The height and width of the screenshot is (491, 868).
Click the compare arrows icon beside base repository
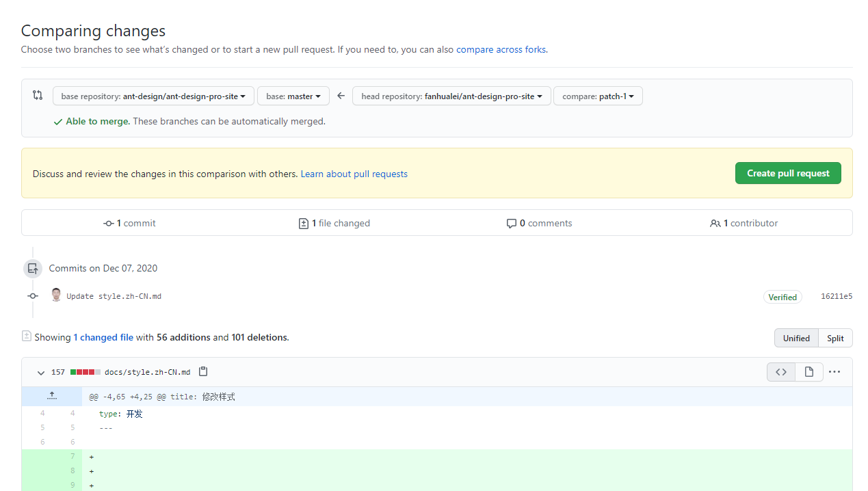click(38, 95)
